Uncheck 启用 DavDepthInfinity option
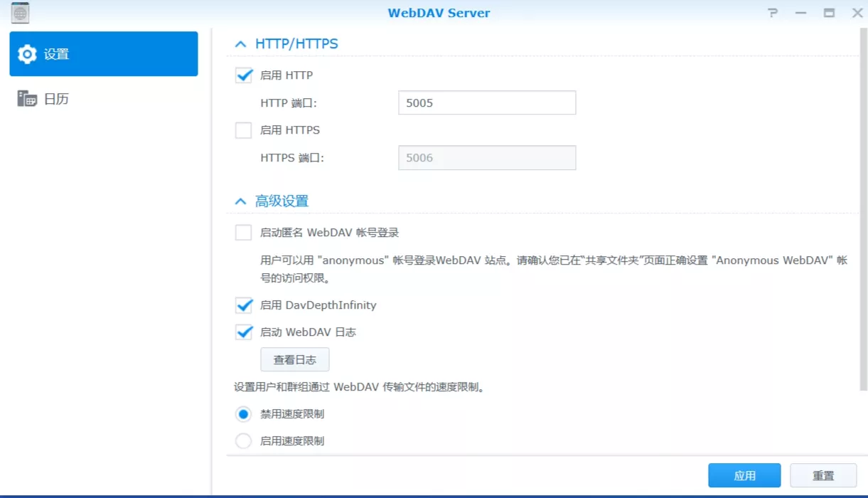Image resolution: width=868 pixels, height=498 pixels. (244, 305)
